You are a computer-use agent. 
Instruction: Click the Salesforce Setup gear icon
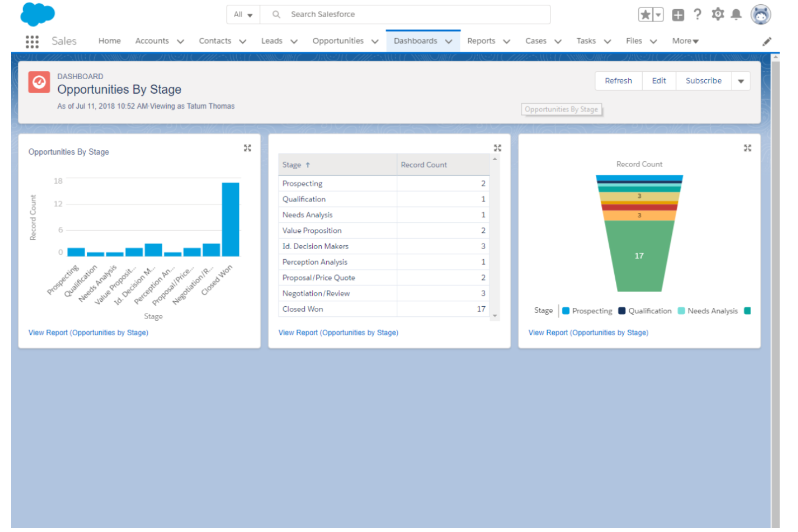point(718,15)
